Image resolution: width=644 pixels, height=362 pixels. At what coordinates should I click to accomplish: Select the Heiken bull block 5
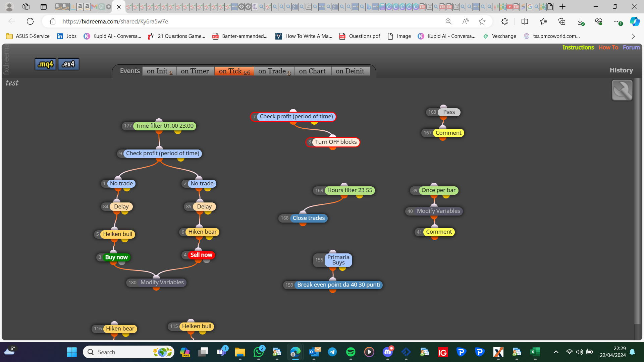point(114,234)
